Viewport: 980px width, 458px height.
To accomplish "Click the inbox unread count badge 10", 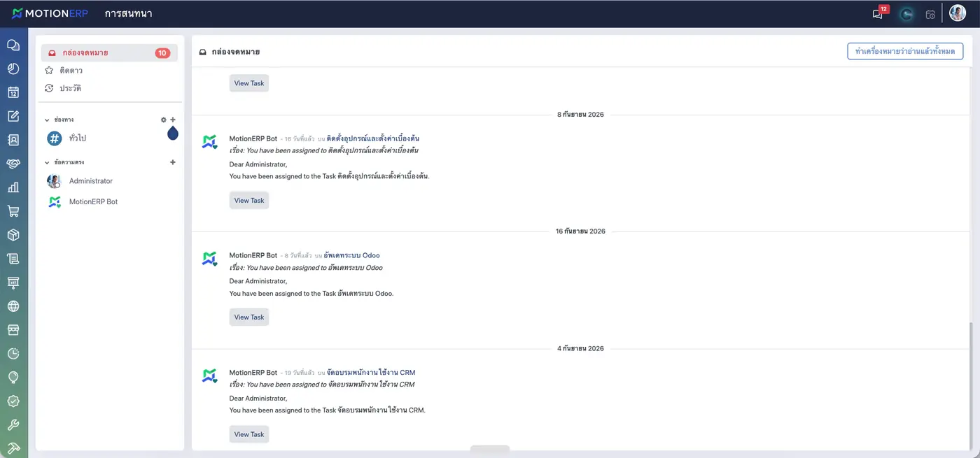I will pos(162,53).
